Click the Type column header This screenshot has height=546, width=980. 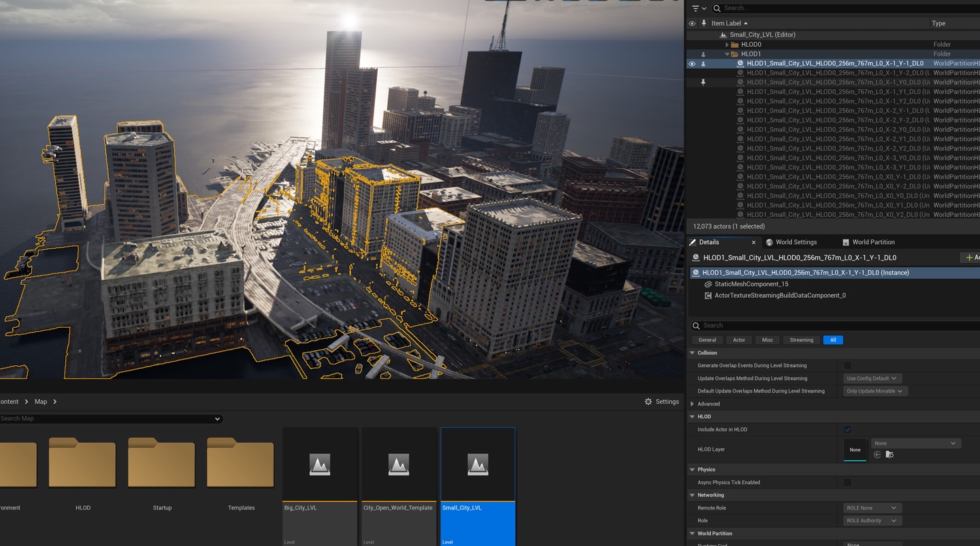[x=938, y=23]
